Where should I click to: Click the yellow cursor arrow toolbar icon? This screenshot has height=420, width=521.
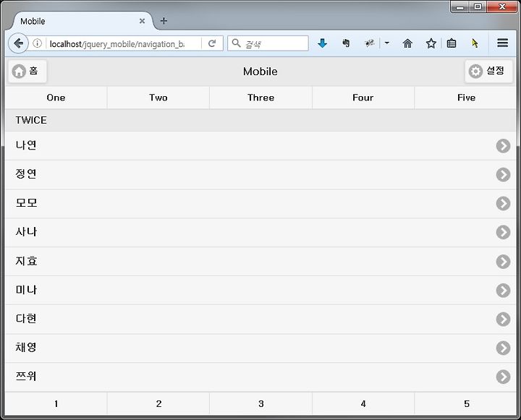point(475,43)
